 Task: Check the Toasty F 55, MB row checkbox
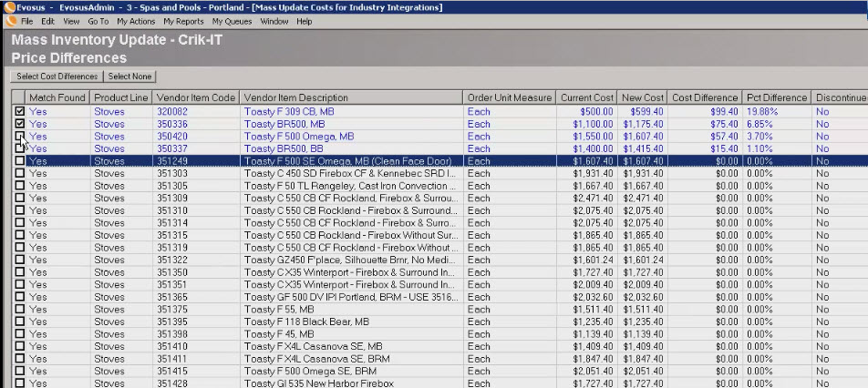coord(20,310)
